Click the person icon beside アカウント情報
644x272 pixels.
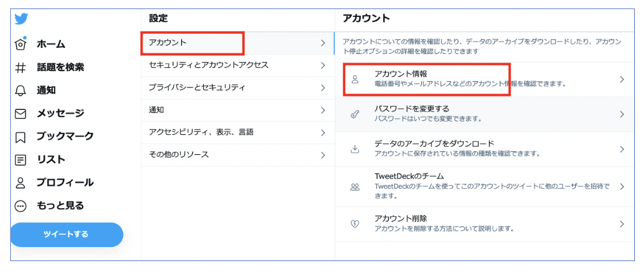(355, 80)
